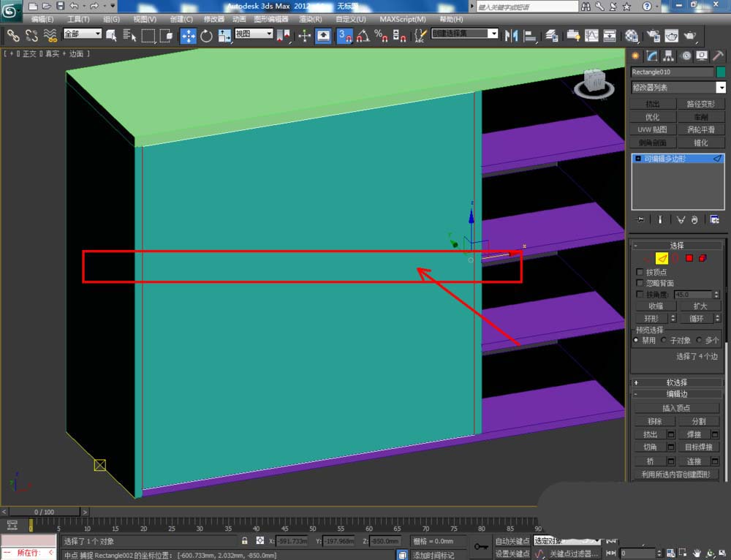Click the Unlink Selection icon
The image size is (731, 560).
pos(31,35)
